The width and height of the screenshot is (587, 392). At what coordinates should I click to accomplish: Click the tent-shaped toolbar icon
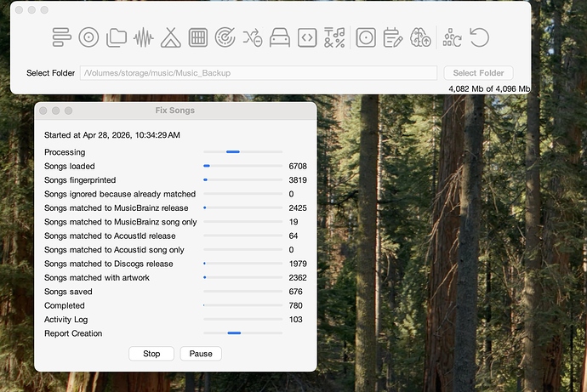[171, 37]
